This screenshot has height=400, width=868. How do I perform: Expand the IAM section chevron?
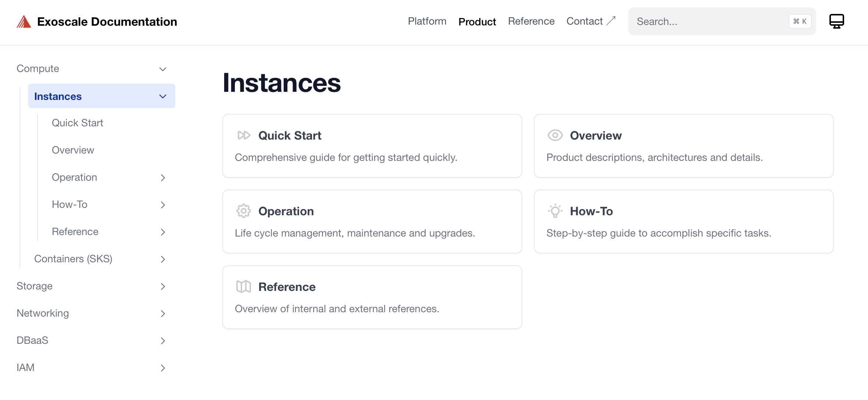[163, 368]
